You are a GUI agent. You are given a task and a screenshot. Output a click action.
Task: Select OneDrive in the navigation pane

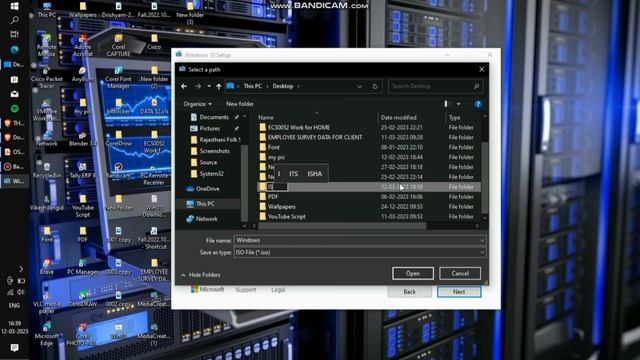(207, 189)
